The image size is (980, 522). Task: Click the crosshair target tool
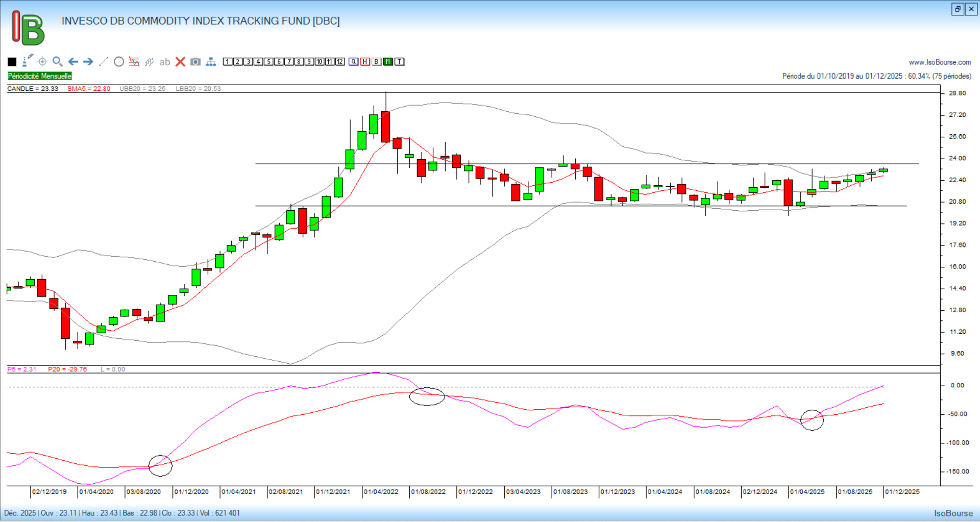tap(42, 62)
